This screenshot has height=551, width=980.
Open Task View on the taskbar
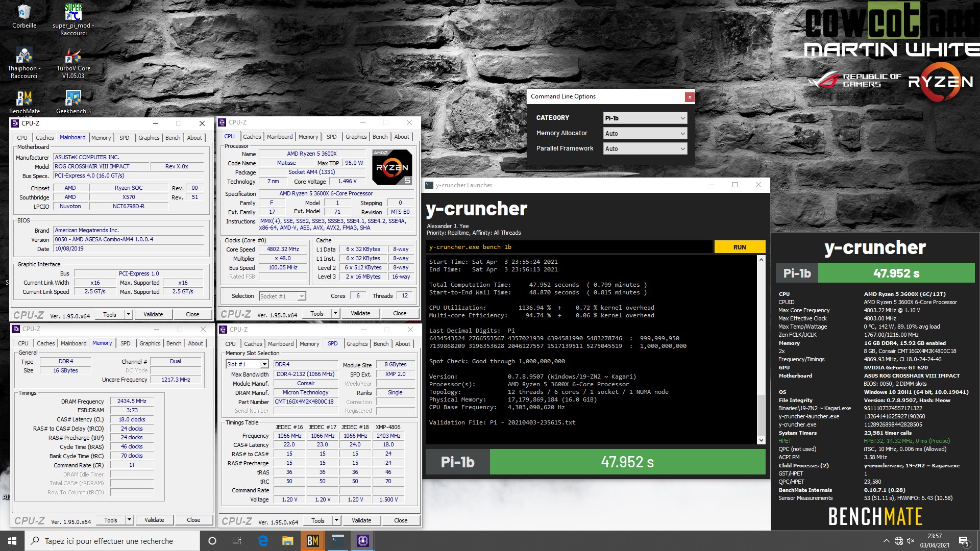point(237,541)
